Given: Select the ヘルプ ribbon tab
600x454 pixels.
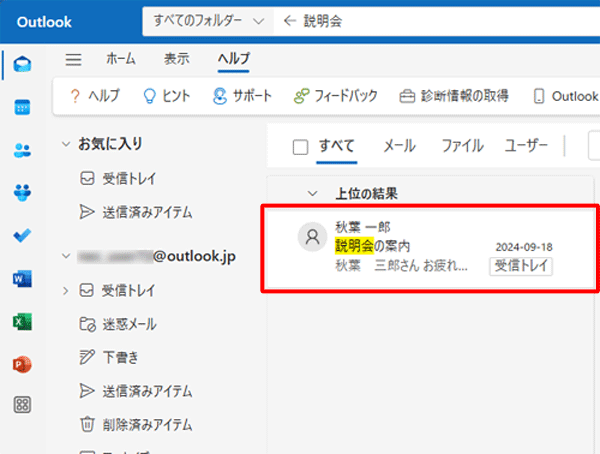Looking at the screenshot, I should point(233,59).
